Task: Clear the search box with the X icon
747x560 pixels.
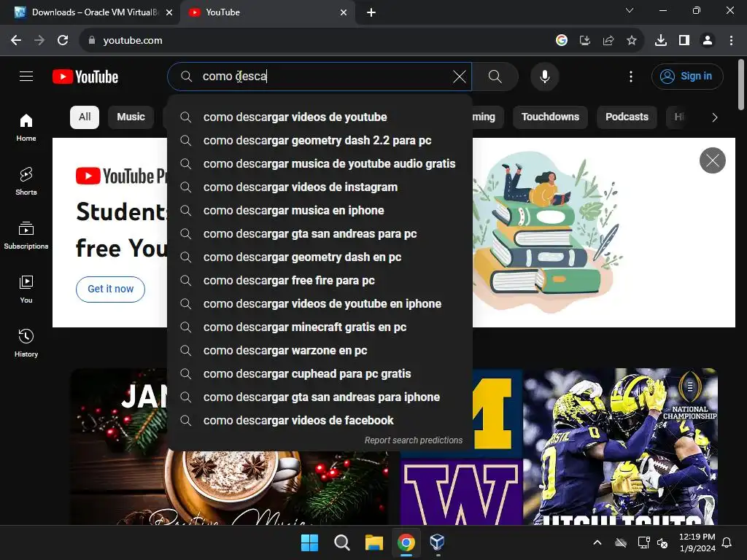Action: pyautogui.click(x=460, y=76)
